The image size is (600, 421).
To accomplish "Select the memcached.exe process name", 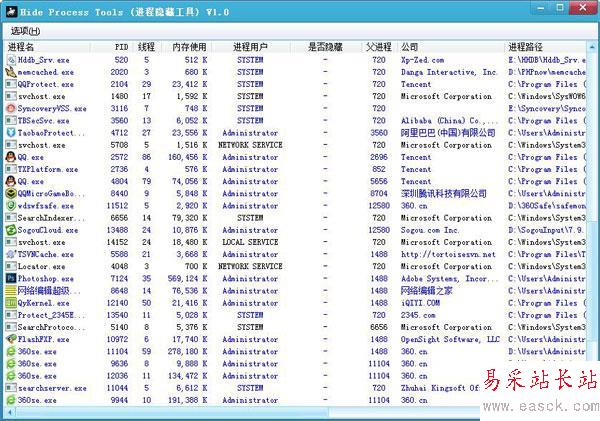I will coord(46,72).
